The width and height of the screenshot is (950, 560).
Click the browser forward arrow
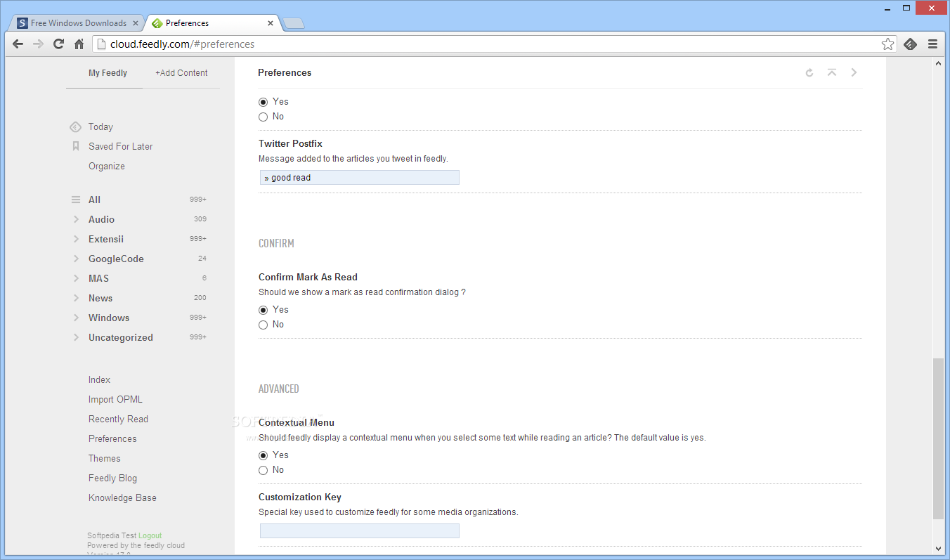(39, 44)
